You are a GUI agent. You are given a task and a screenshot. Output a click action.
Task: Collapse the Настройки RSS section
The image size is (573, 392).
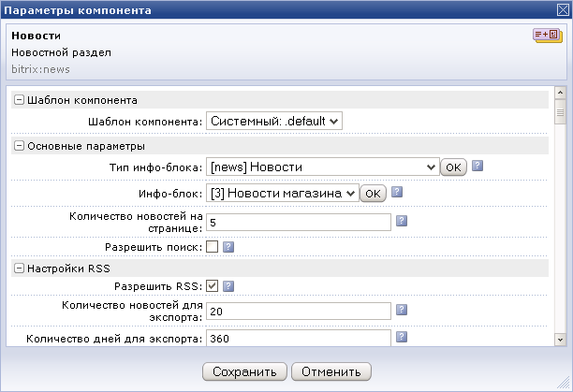[x=19, y=269]
